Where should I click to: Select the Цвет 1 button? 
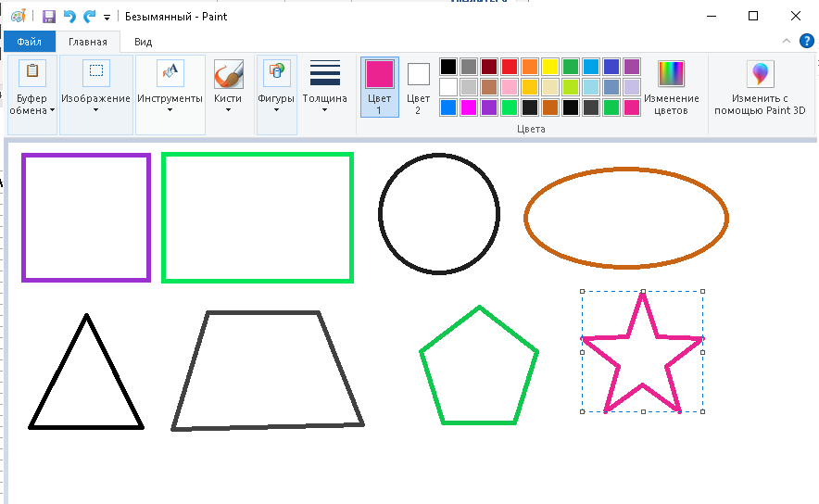[x=380, y=87]
